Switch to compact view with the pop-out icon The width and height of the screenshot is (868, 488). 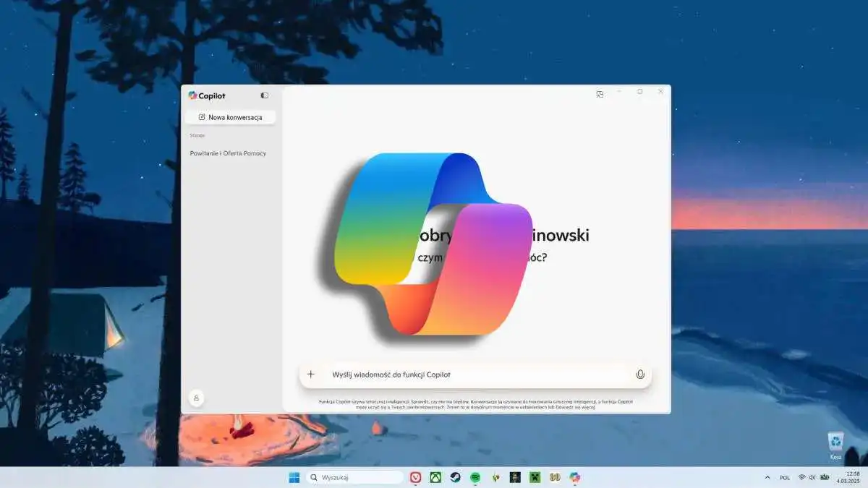pyautogui.click(x=600, y=93)
